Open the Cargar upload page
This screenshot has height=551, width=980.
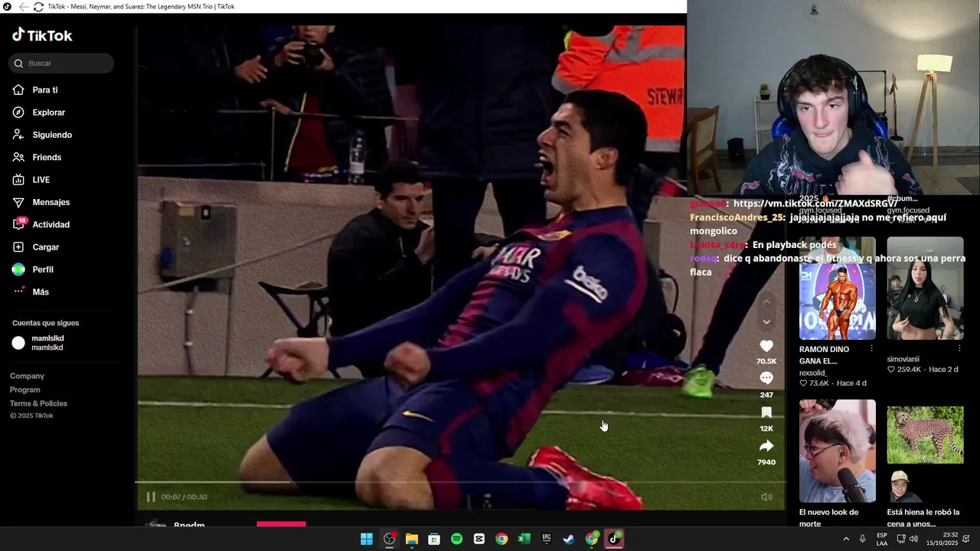(x=36, y=247)
